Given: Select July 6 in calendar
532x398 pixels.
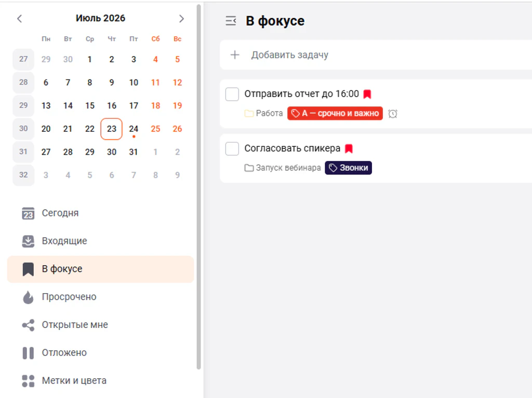Looking at the screenshot, I should [46, 83].
